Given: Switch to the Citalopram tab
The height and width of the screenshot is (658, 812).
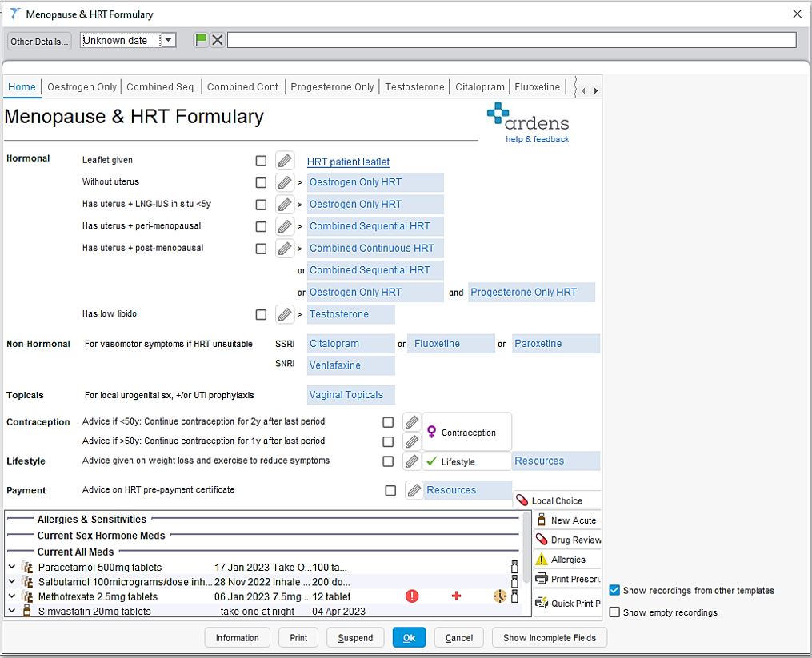Looking at the screenshot, I should pos(479,87).
